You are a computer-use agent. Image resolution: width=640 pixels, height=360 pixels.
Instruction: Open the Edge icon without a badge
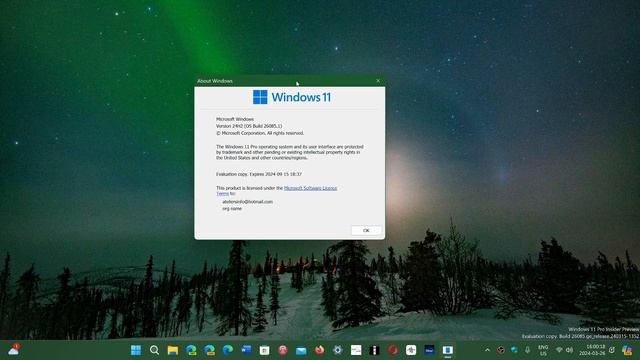(x=228, y=350)
